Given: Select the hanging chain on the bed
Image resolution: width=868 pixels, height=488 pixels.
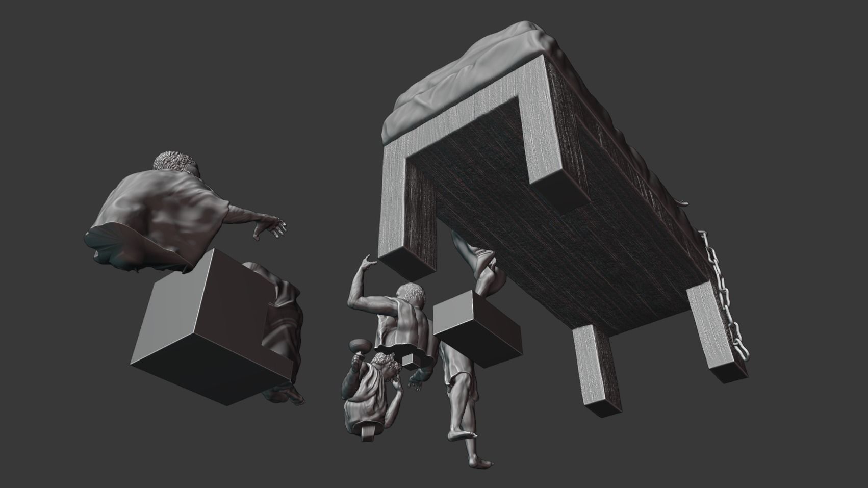Looking at the screenshot, I should 725,296.
